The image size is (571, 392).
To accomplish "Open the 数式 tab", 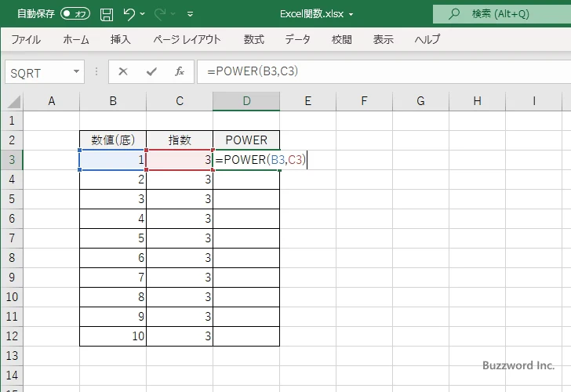I will point(254,39).
